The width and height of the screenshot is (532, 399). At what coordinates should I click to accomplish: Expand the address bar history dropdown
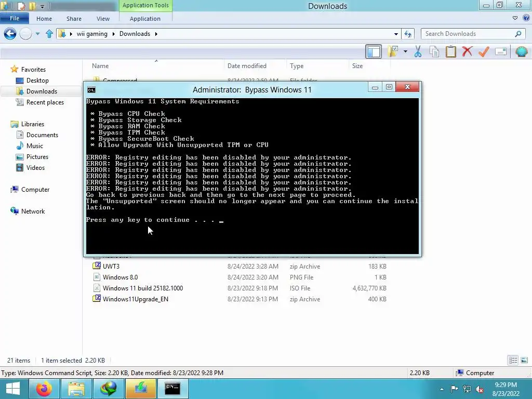click(396, 34)
